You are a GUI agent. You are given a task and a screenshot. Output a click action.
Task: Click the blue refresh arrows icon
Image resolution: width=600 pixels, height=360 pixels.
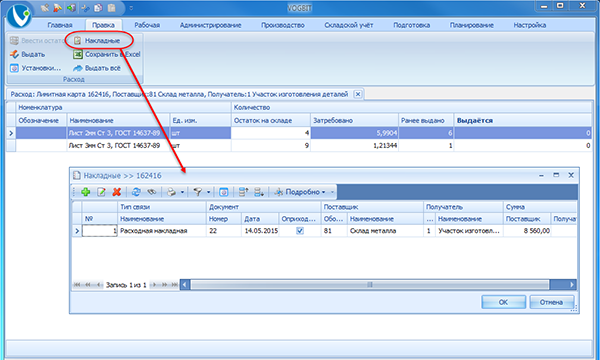(x=136, y=192)
